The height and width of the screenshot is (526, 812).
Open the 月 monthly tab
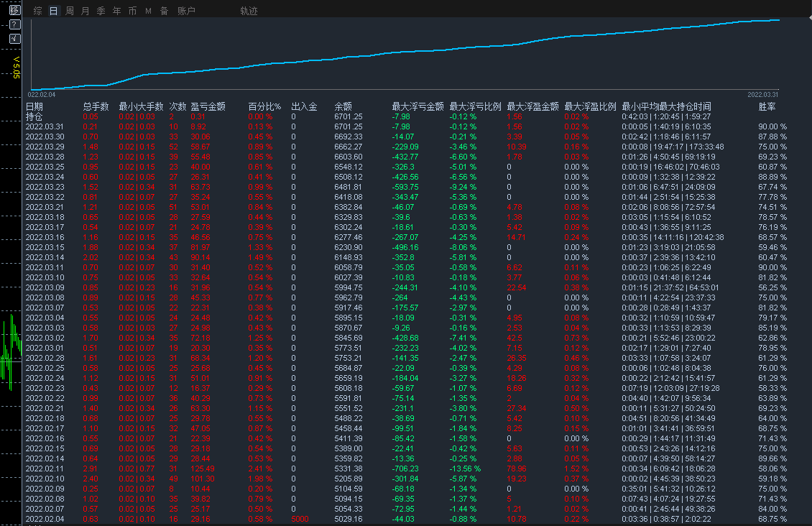pos(86,11)
